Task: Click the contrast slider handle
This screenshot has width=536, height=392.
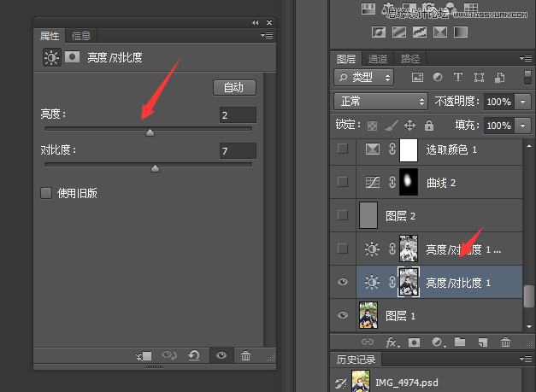Action: pyautogui.click(x=156, y=168)
